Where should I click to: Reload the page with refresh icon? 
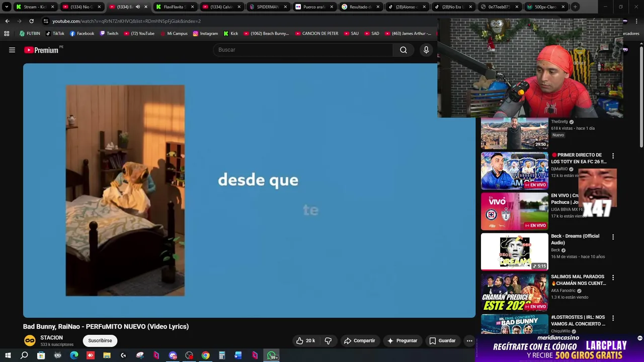31,21
